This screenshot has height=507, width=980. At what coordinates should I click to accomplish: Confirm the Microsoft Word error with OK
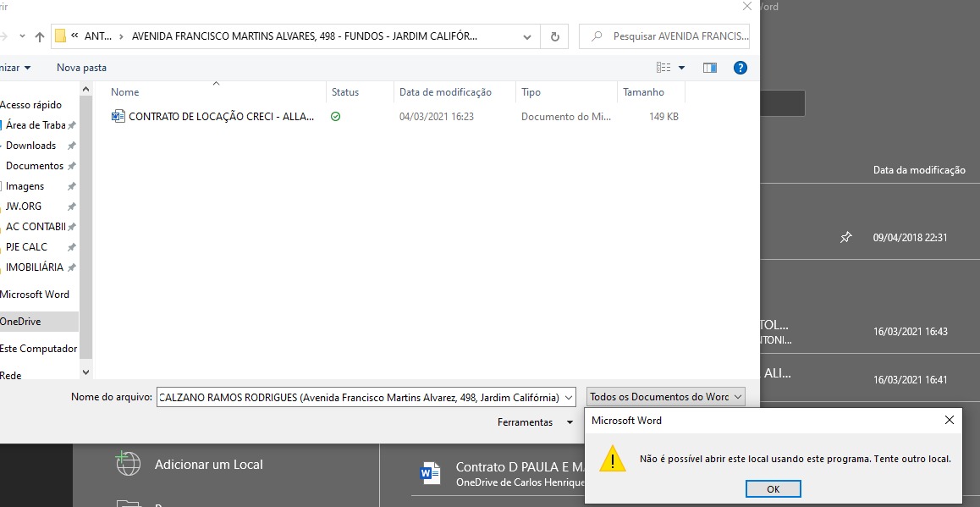[774, 489]
